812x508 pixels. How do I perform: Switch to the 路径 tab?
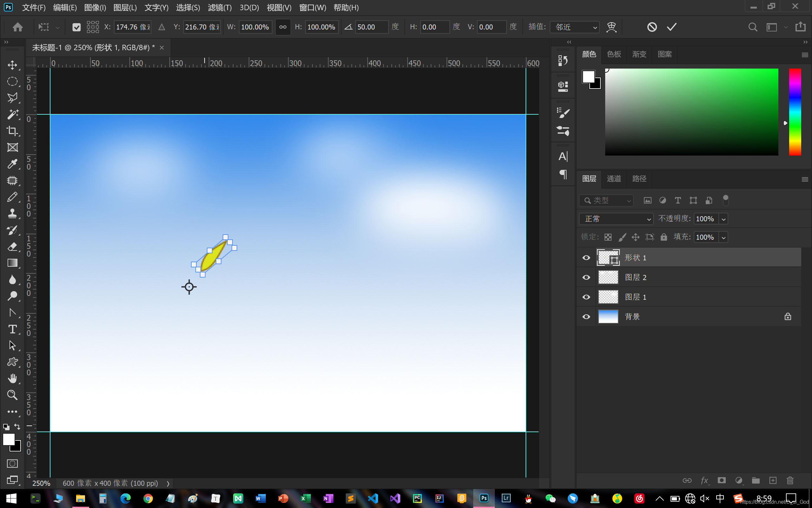click(x=639, y=179)
